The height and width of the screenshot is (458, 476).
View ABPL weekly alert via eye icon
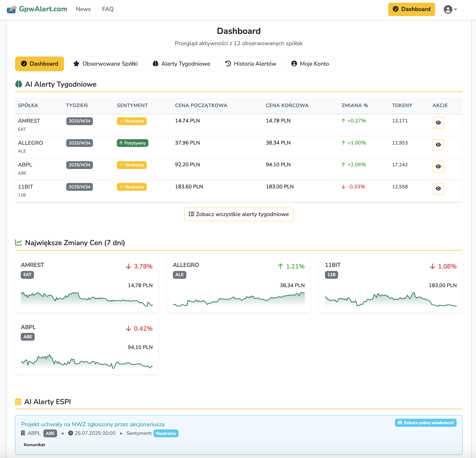click(x=438, y=167)
